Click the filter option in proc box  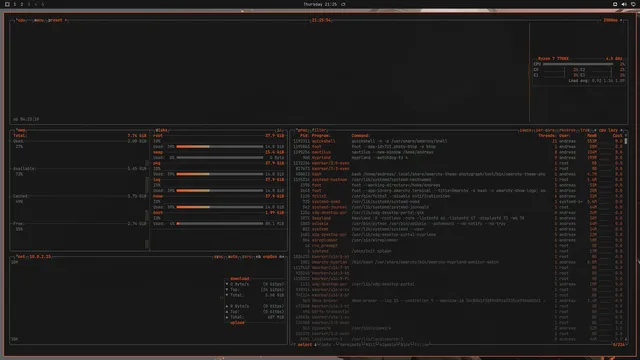point(319,130)
